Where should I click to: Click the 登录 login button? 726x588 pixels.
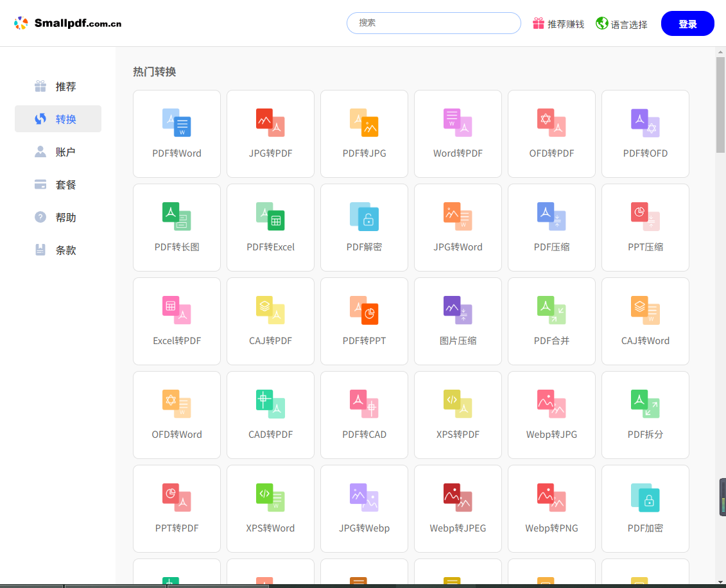point(687,24)
